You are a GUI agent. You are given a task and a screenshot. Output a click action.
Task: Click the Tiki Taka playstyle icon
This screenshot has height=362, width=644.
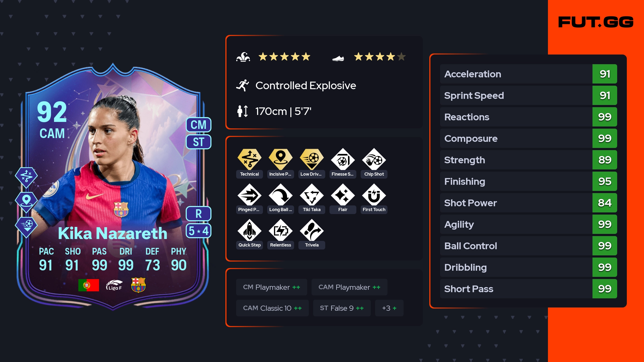coord(312,195)
